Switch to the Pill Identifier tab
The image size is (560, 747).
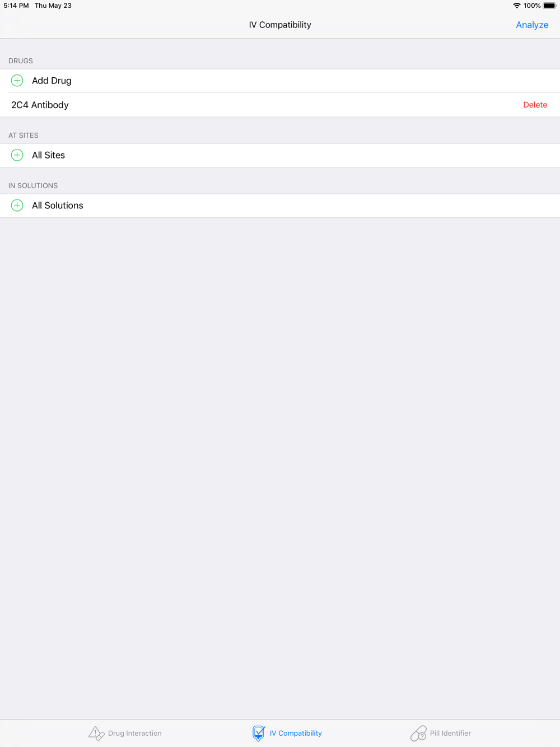coord(441,733)
